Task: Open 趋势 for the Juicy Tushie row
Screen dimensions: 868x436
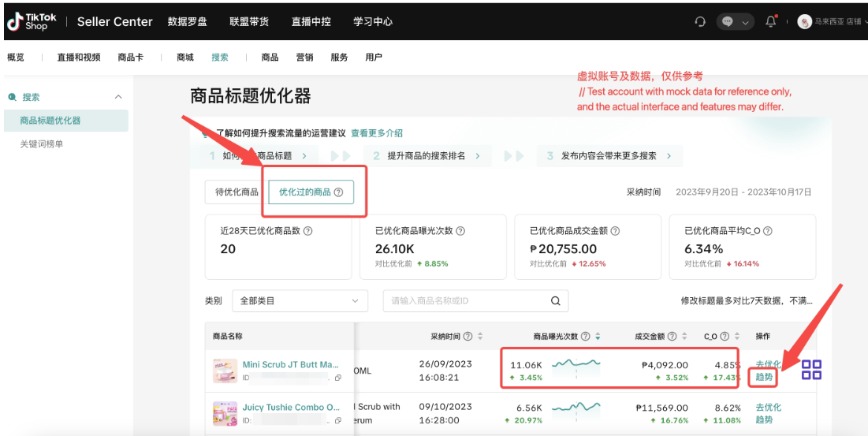Action: point(764,419)
